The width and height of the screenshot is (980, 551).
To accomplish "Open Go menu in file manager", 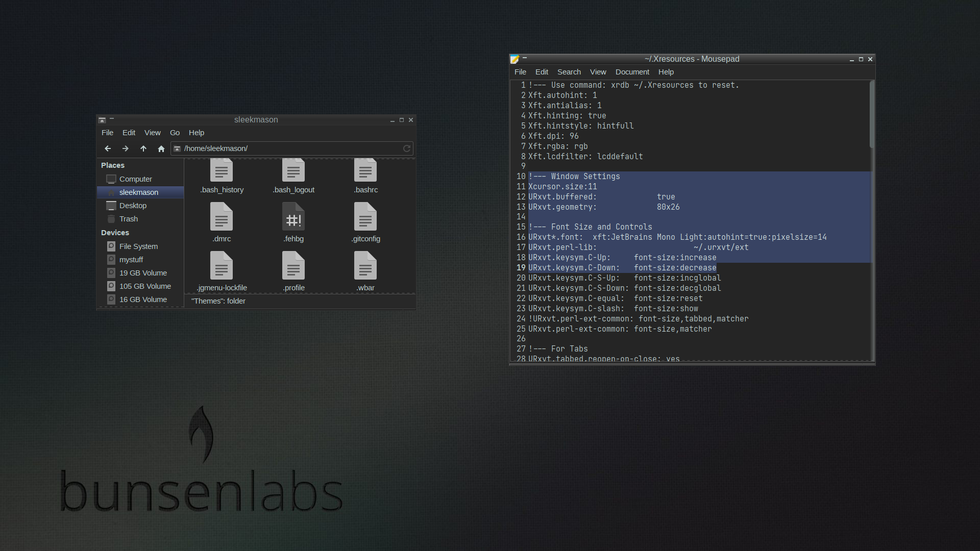I will tap(175, 133).
